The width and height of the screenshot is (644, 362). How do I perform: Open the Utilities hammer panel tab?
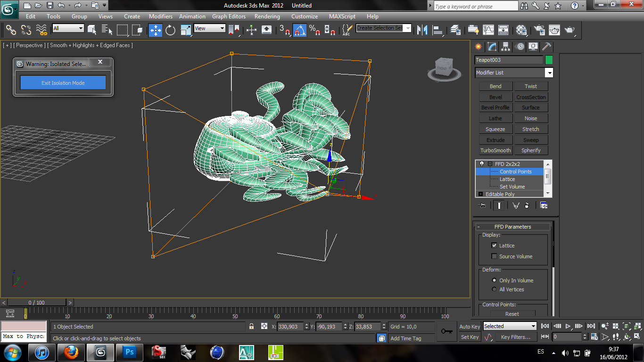tap(546, 47)
